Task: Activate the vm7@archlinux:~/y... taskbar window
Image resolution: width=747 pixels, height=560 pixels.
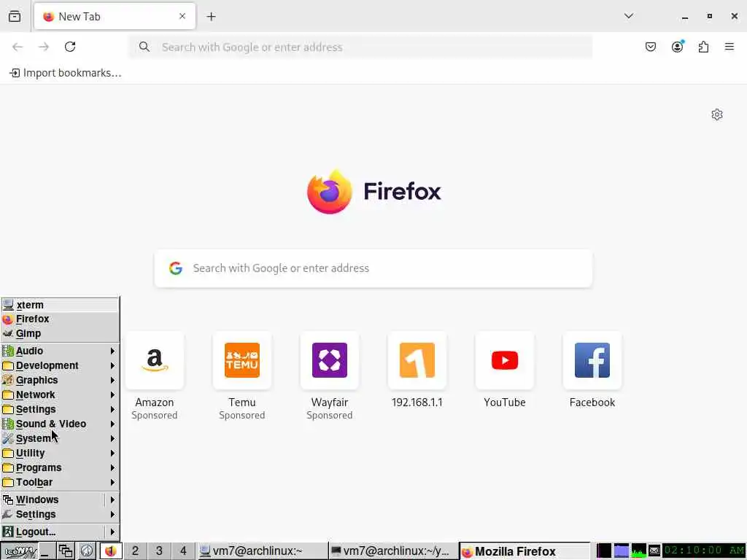Action: (x=393, y=551)
